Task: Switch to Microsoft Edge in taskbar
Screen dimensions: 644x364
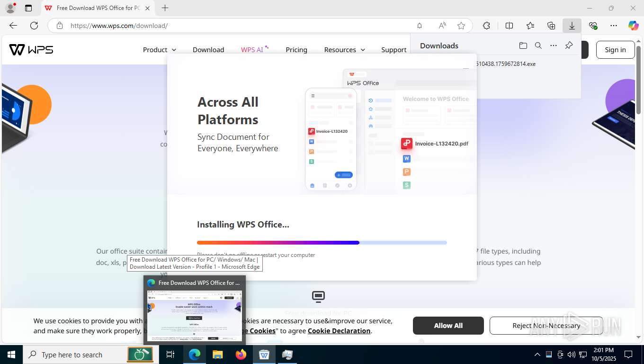Action: pyautogui.click(x=195, y=355)
